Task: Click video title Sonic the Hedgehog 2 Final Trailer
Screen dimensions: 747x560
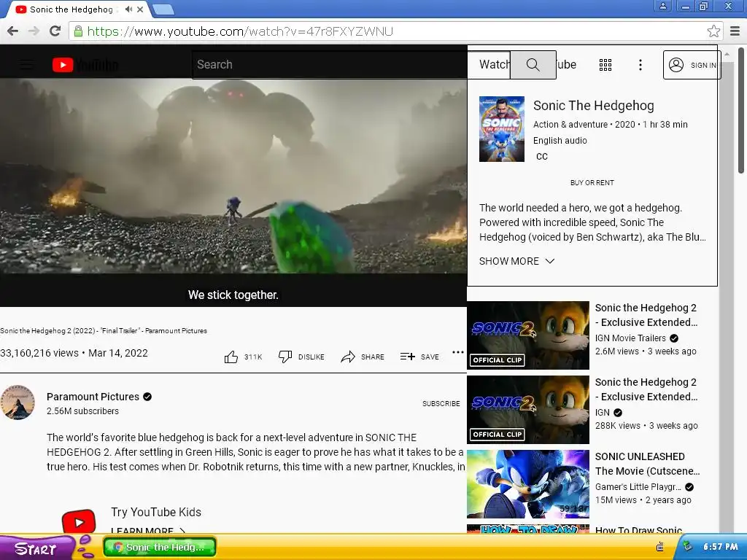Action: (104, 330)
